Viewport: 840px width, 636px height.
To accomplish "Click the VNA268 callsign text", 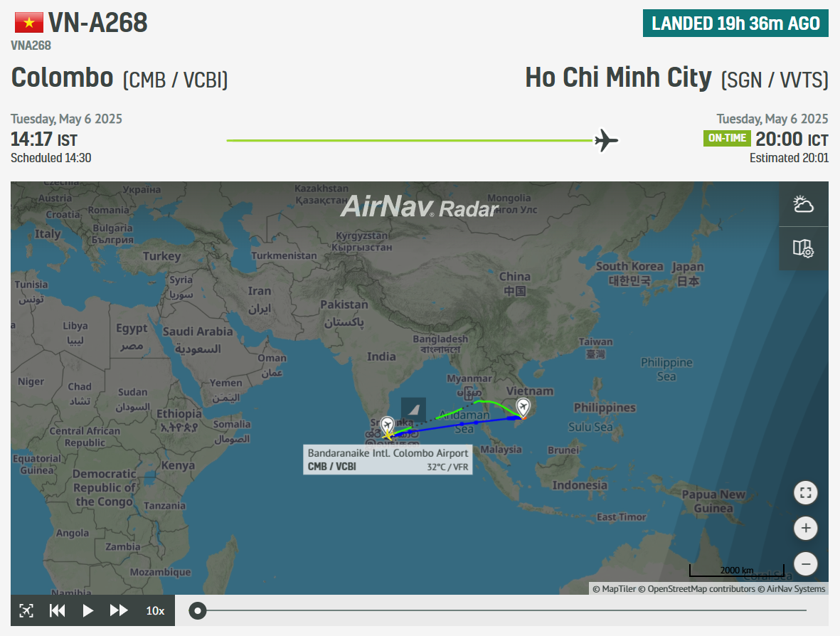I will tap(31, 46).
